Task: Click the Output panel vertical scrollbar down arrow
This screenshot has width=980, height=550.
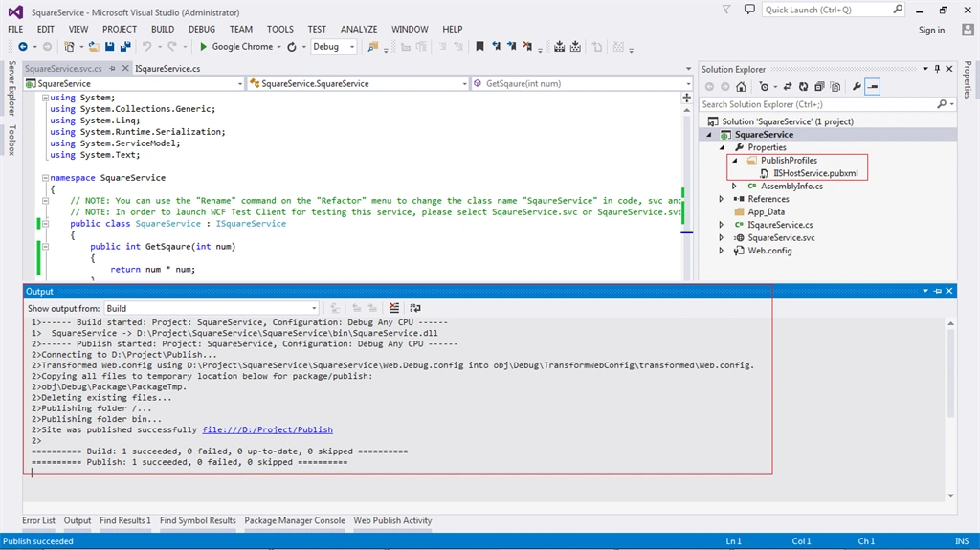Action: [950, 495]
